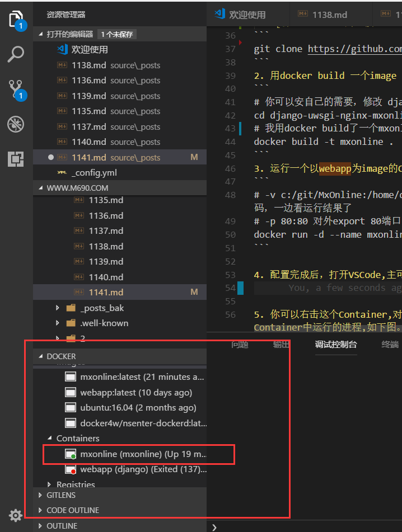The height and width of the screenshot is (532, 402).
Task: Expand the _posts_bak folder
Action: pos(57,308)
